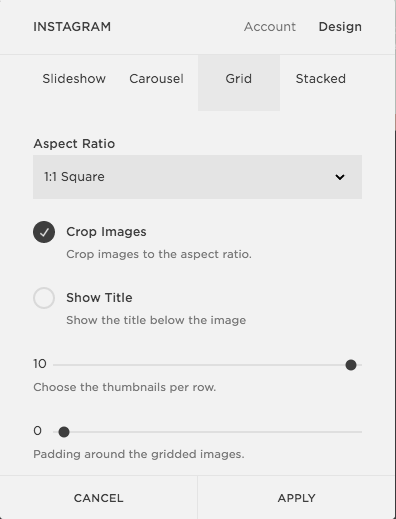Screen dimensions: 396x519
Task: Open the 1:1 Square aspect ratio dropdown
Action: pyautogui.click(x=197, y=177)
